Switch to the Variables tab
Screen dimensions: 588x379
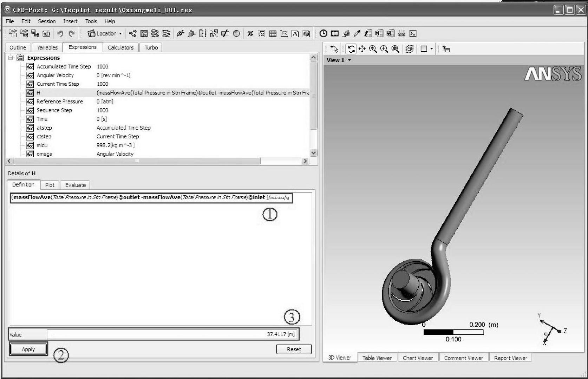pos(47,47)
